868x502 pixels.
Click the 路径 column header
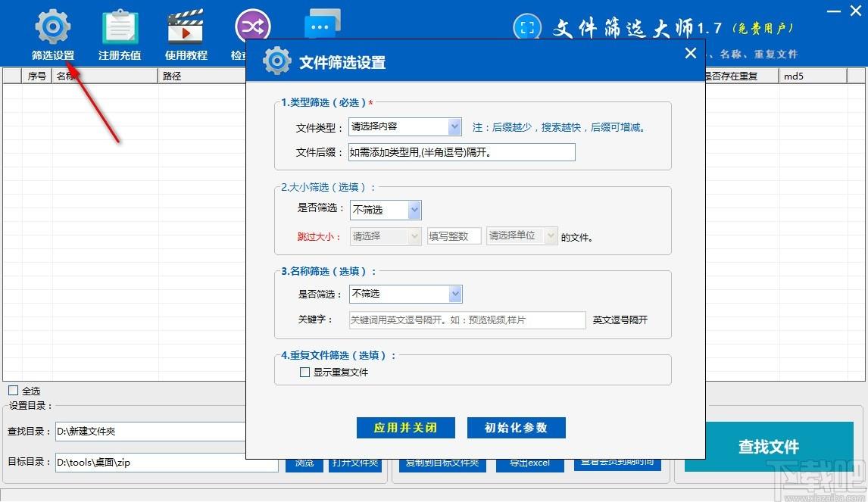[202, 76]
